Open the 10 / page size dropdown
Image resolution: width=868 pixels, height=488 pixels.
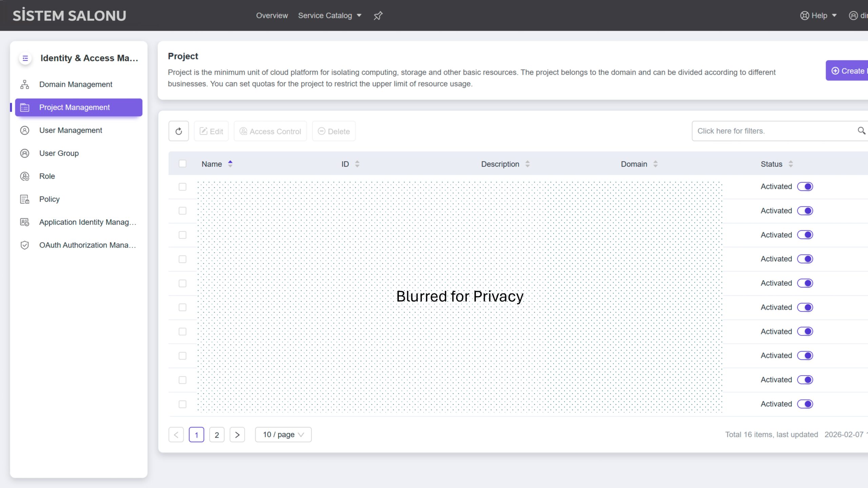click(283, 434)
